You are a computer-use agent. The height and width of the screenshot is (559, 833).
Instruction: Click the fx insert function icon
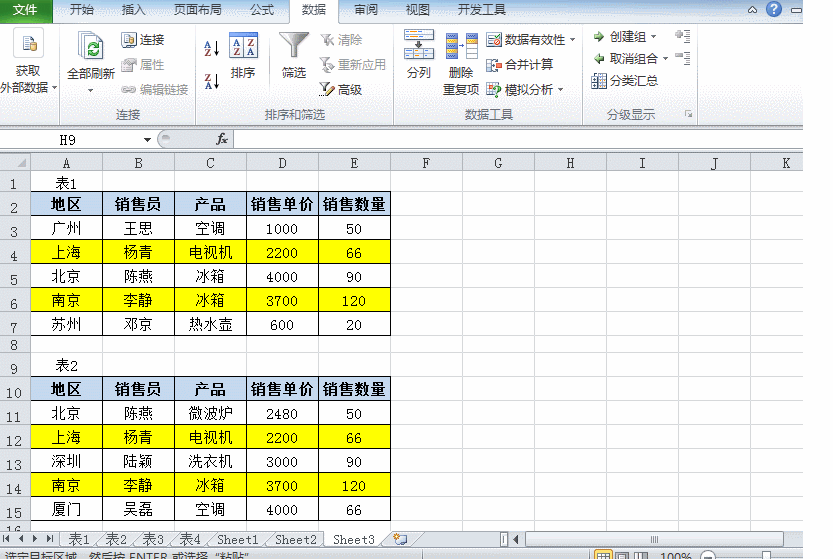pyautogui.click(x=222, y=139)
